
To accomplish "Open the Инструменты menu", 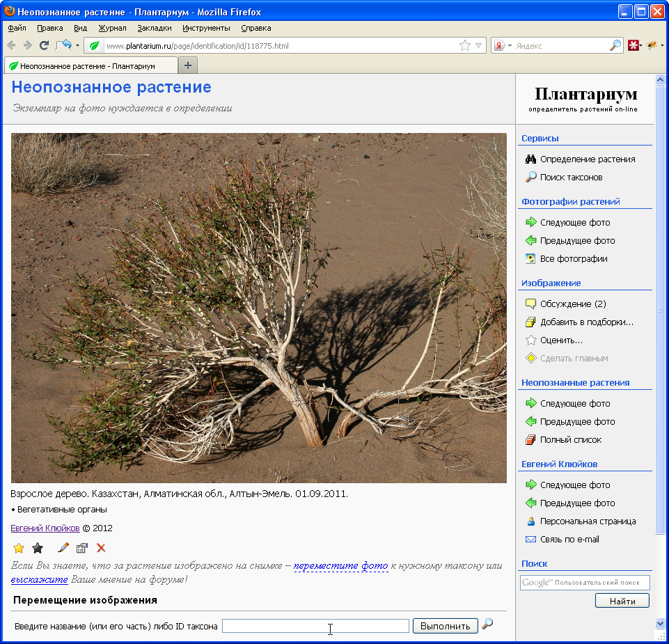I will pyautogui.click(x=206, y=28).
